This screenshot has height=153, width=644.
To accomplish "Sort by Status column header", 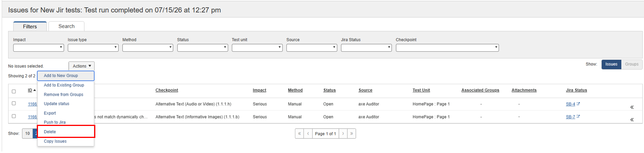I will 329,90.
